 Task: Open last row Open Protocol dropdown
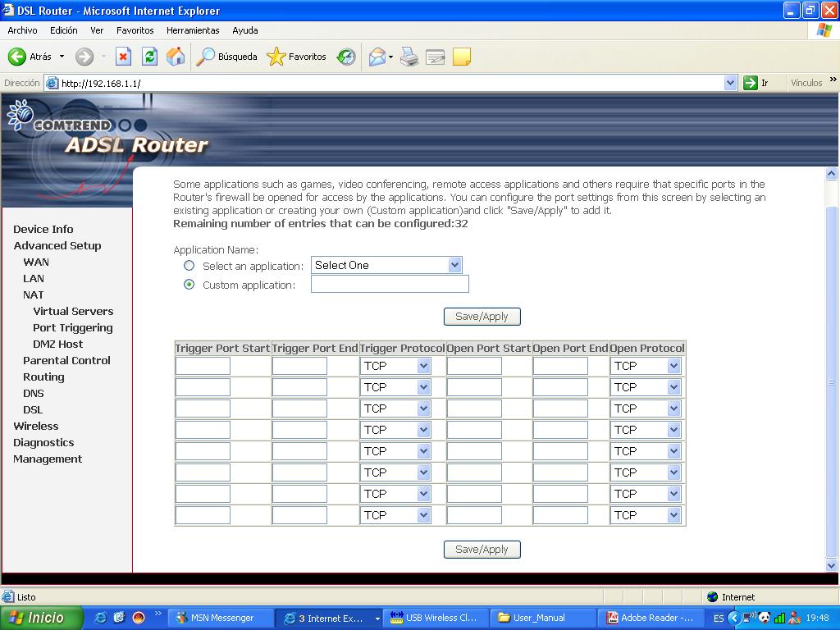click(x=646, y=515)
